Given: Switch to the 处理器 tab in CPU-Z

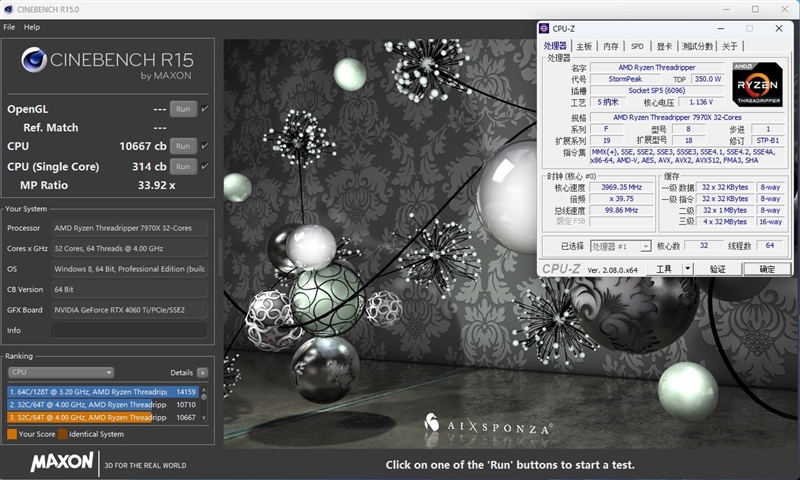Looking at the screenshot, I should point(555,46).
